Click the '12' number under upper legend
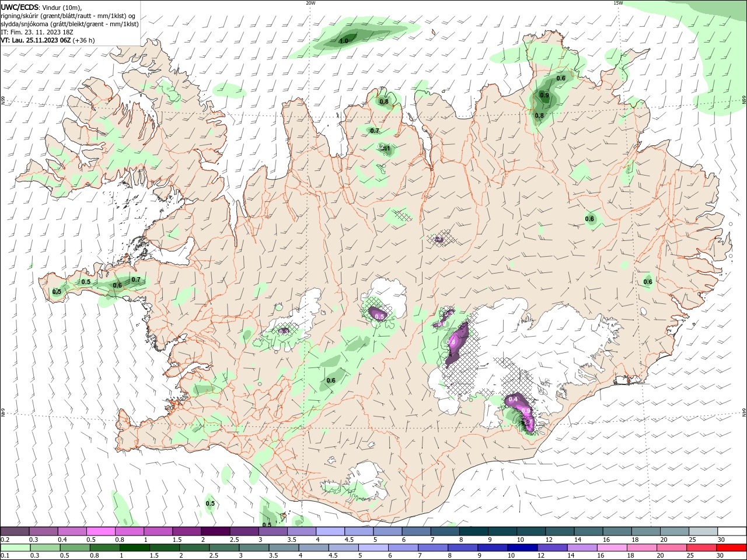This screenshot has height=560, width=747. (x=549, y=540)
